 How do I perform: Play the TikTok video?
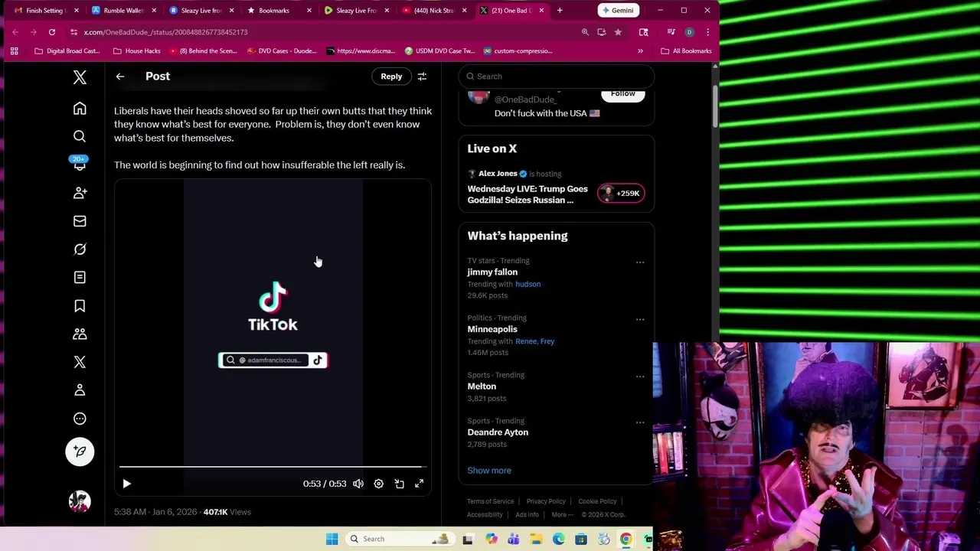tap(127, 484)
